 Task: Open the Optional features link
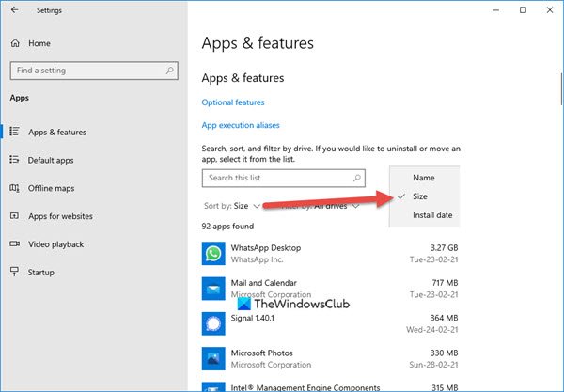coord(233,102)
